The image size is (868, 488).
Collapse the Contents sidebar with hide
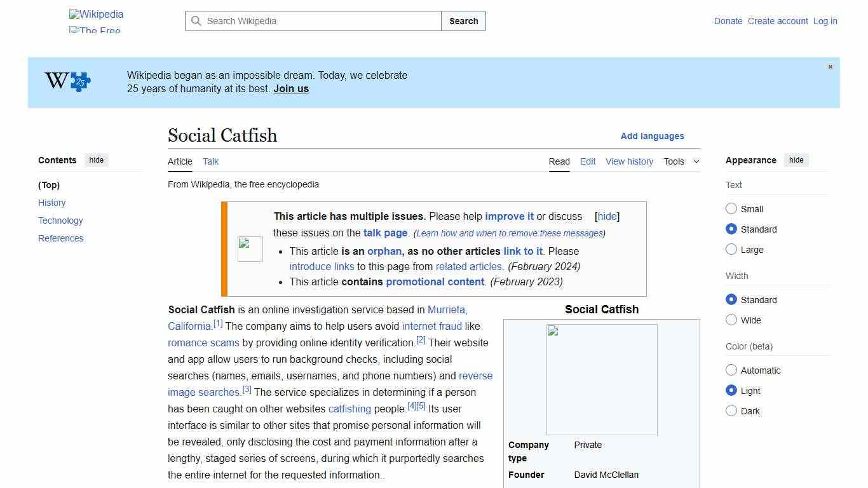[x=96, y=160]
